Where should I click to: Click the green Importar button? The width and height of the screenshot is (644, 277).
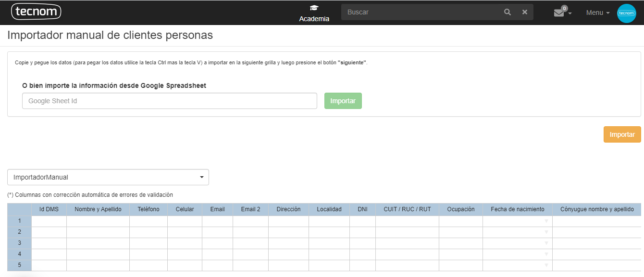click(343, 101)
